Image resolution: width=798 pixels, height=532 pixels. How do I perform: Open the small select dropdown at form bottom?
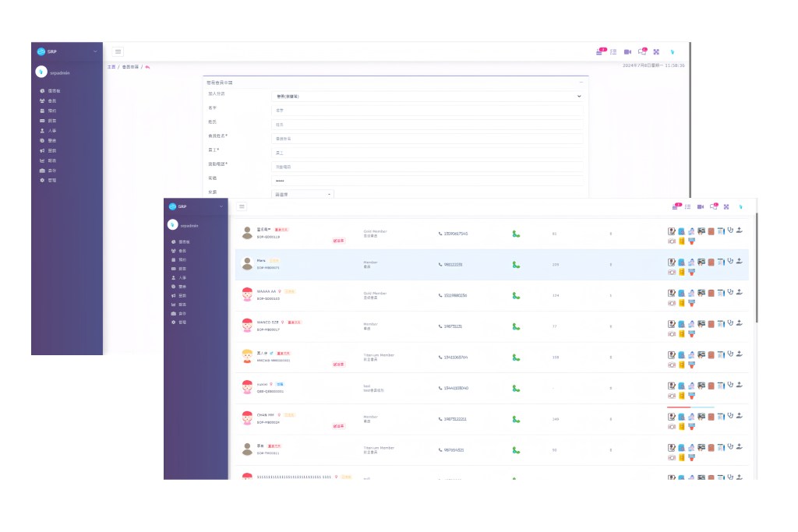pyautogui.click(x=302, y=193)
